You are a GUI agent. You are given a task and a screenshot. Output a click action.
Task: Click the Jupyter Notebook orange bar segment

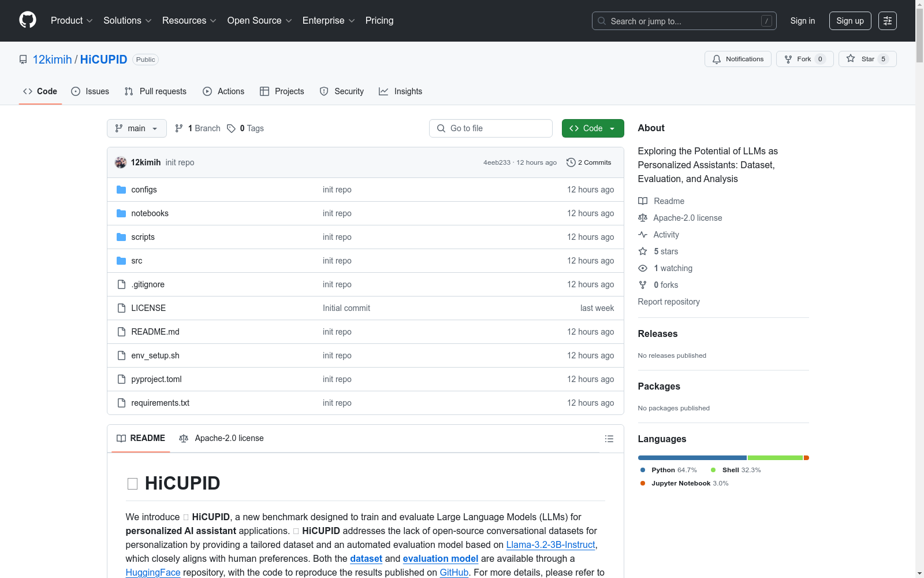pos(807,458)
